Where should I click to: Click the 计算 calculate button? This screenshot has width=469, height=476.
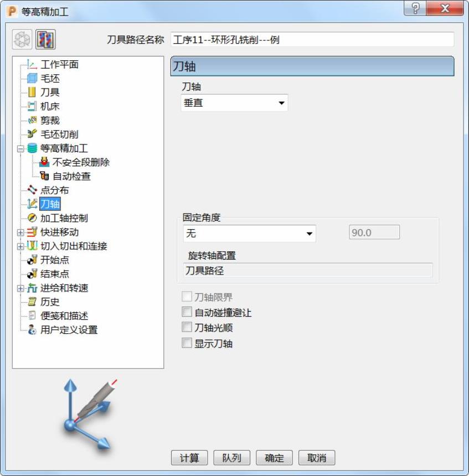pos(189,458)
